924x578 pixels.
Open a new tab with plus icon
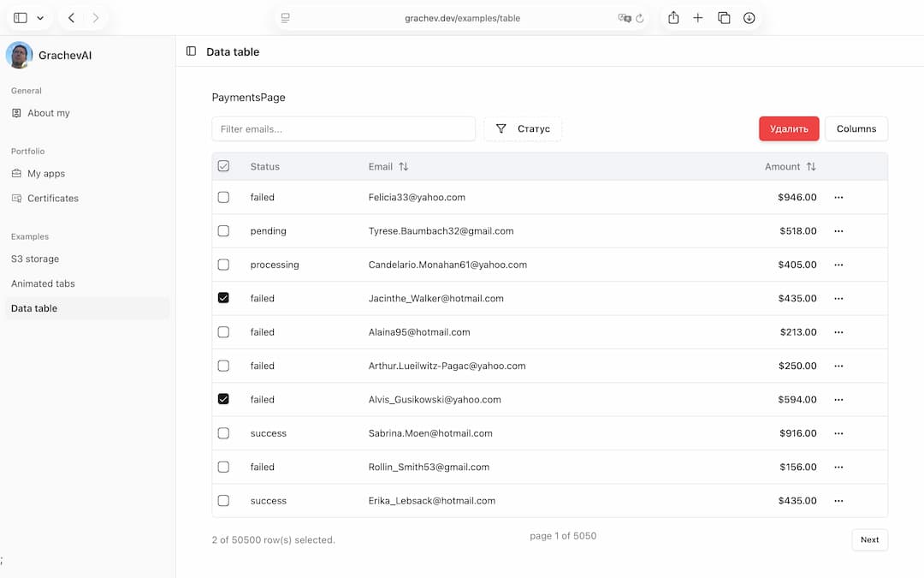pyautogui.click(x=698, y=18)
